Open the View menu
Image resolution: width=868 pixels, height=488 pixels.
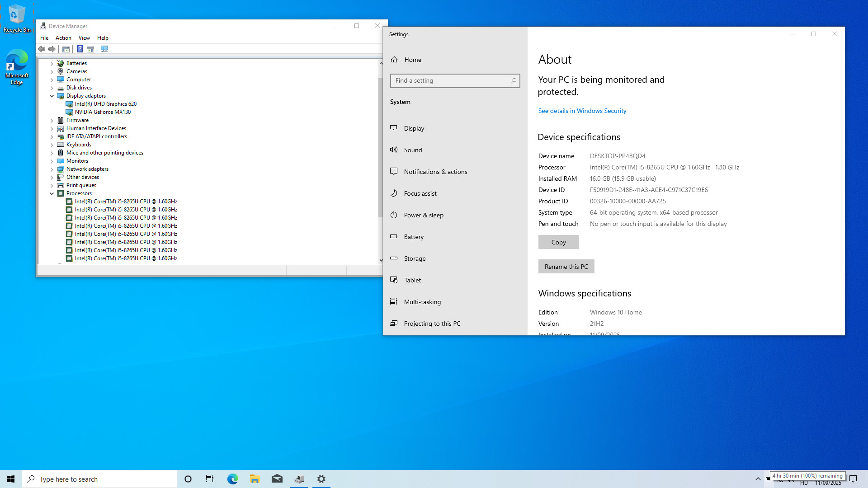[x=84, y=38]
